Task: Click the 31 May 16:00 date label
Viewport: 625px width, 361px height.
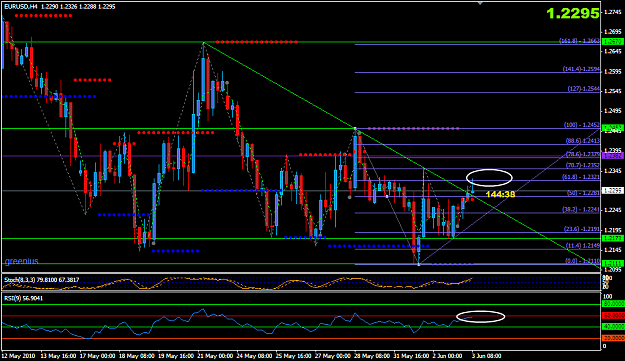Action: [x=411, y=356]
